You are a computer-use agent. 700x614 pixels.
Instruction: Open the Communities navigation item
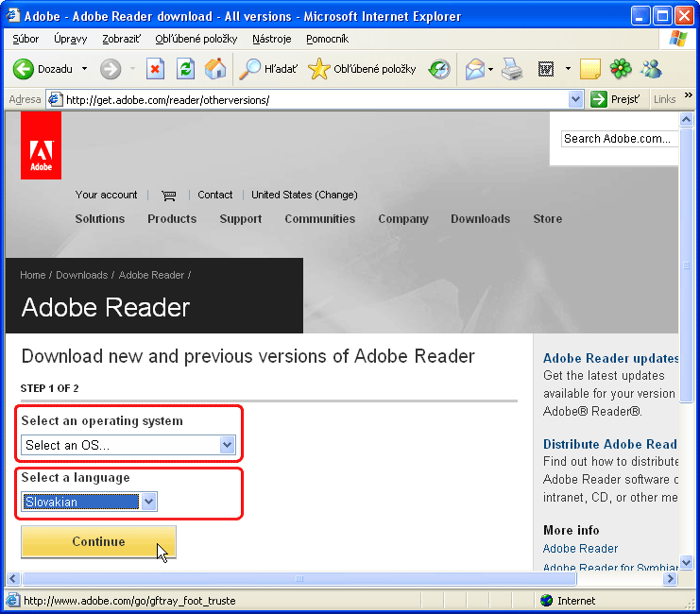click(320, 219)
